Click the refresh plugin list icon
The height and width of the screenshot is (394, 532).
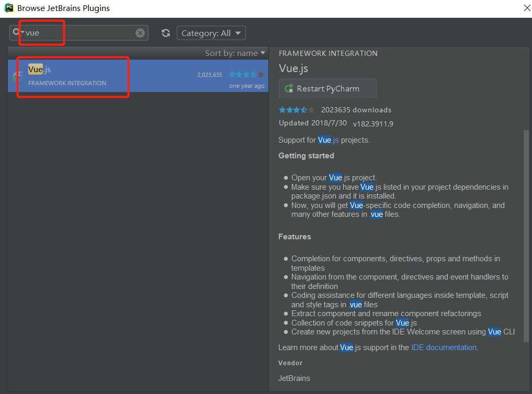click(166, 33)
